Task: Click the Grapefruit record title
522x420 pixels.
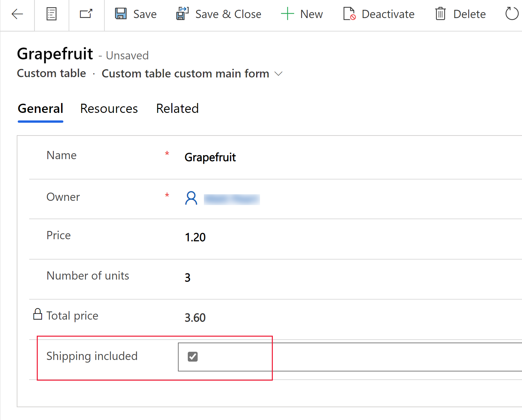Action: 55,54
